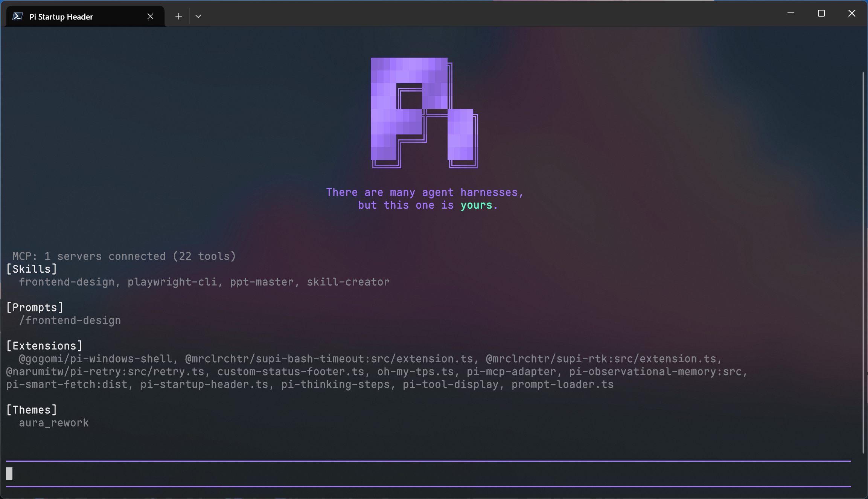Click the "skill-creator" skill name
868x499 pixels.
coord(348,282)
